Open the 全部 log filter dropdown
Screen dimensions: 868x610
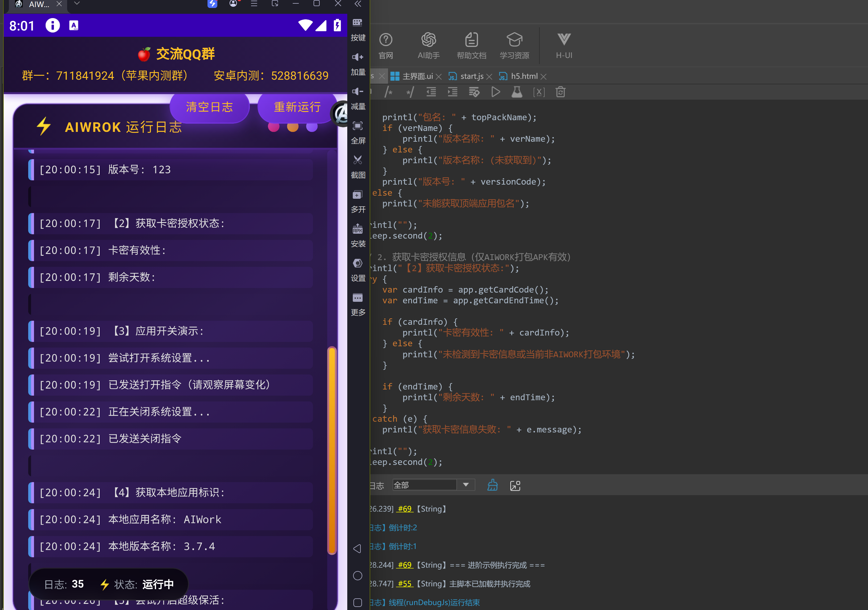[434, 485]
